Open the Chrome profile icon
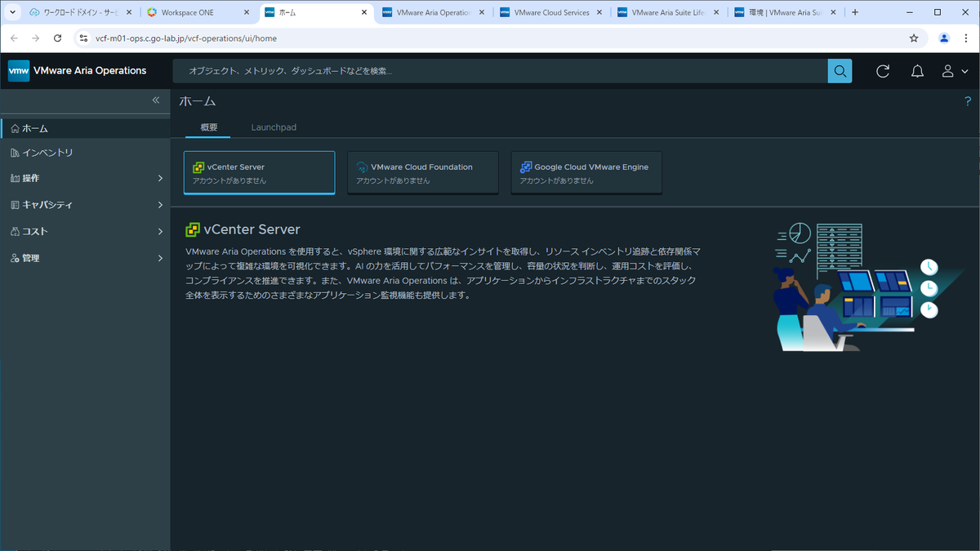This screenshot has height=551, width=980. (944, 38)
